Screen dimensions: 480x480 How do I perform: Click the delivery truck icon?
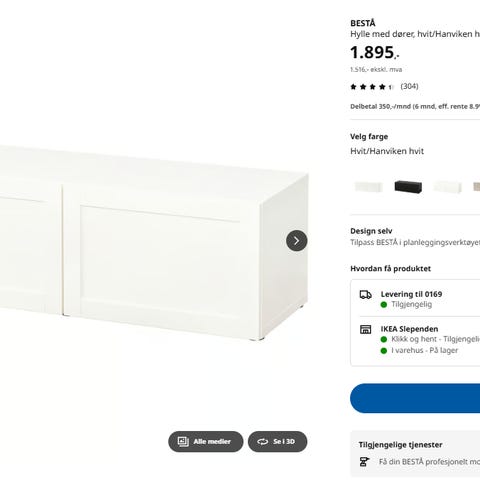pyautogui.click(x=365, y=295)
